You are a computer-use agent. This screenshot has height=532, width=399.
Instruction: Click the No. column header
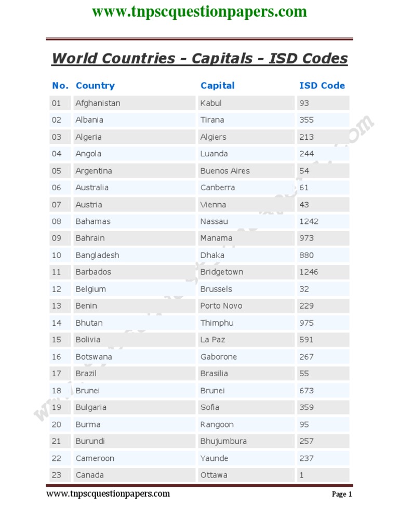point(60,86)
